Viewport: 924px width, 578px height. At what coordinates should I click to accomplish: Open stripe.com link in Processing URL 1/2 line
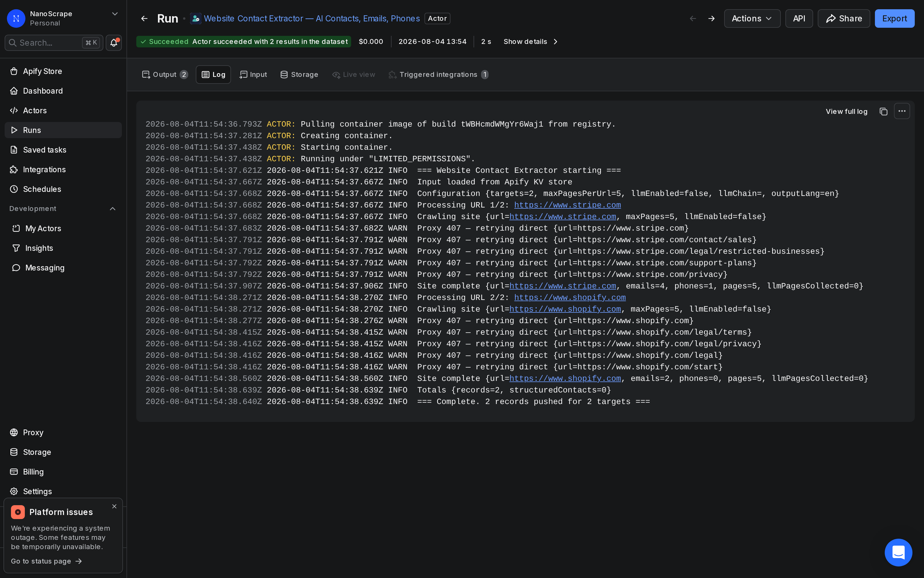[567, 205]
